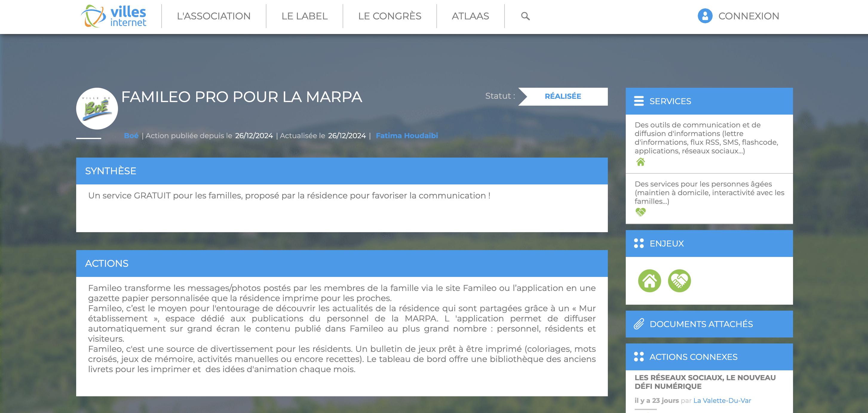Click paragraph starting 'Famileo transforme les messages/photos'
Image resolution: width=868 pixels, height=413 pixels.
(342, 293)
